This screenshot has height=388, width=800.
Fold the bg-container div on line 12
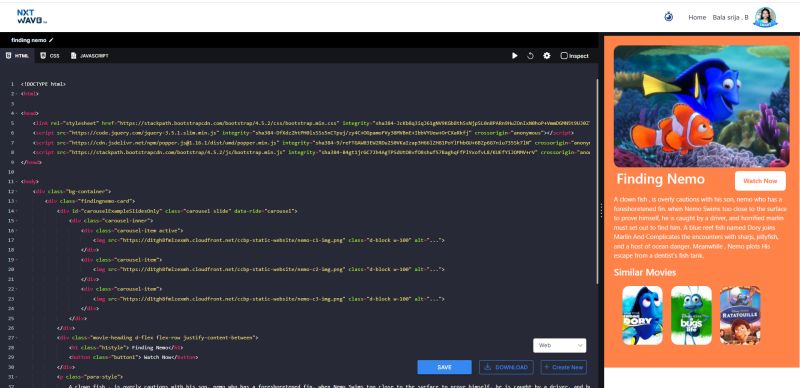point(17,191)
